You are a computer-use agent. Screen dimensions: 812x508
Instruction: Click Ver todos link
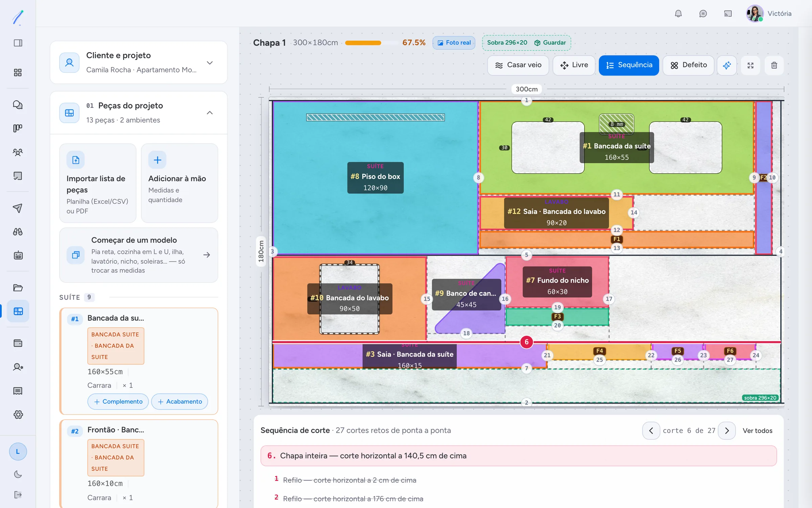tap(758, 430)
